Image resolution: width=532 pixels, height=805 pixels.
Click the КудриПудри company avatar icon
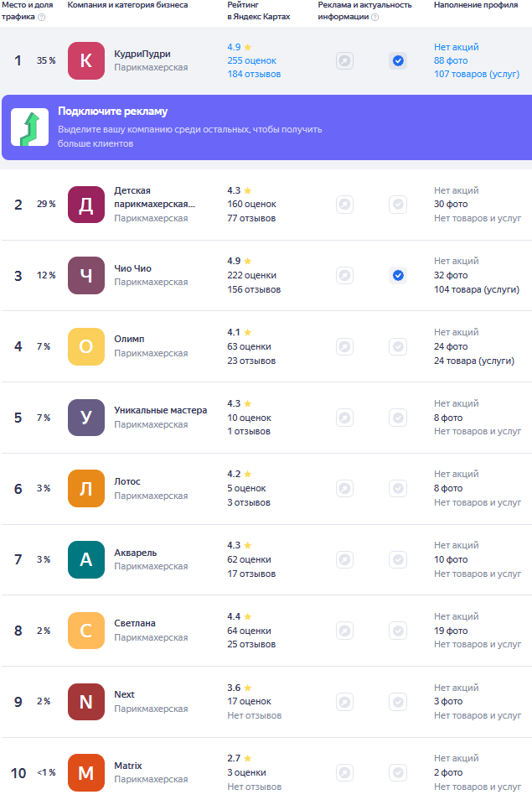[x=86, y=60]
